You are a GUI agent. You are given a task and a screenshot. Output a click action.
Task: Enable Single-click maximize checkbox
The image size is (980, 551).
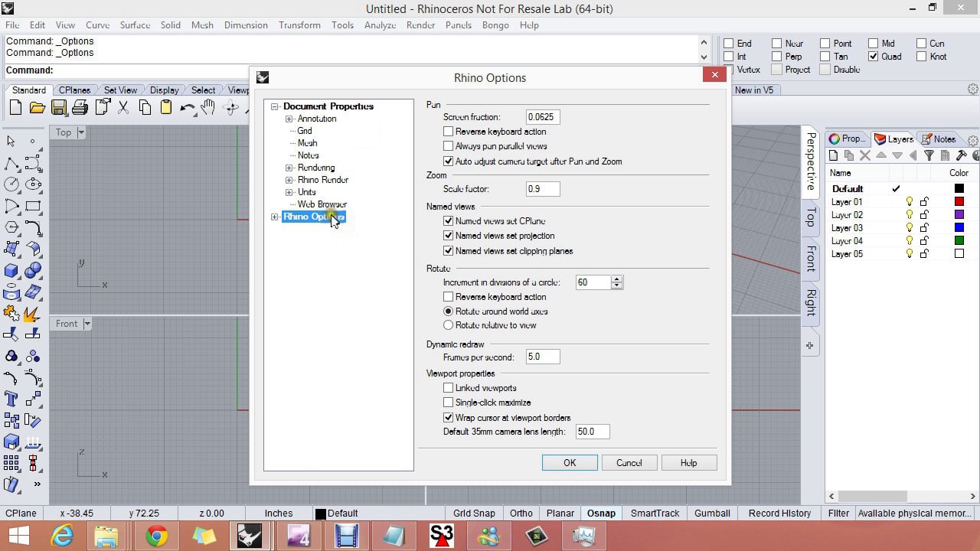coord(449,403)
